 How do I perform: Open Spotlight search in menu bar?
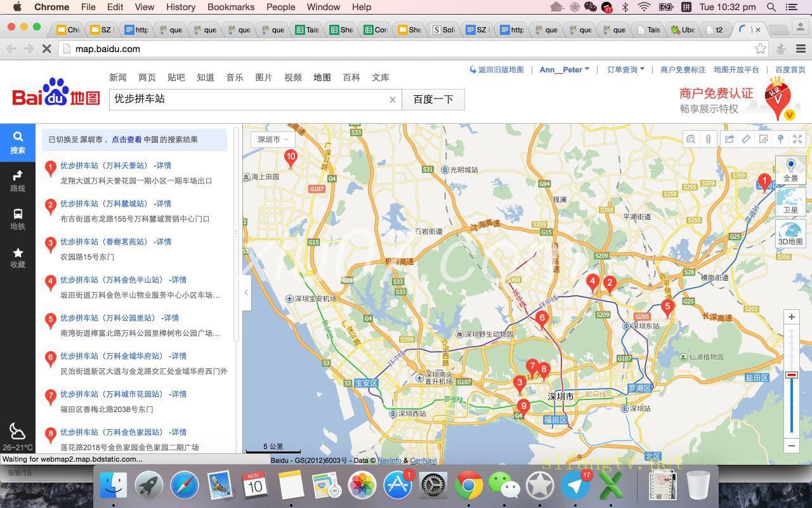click(771, 7)
